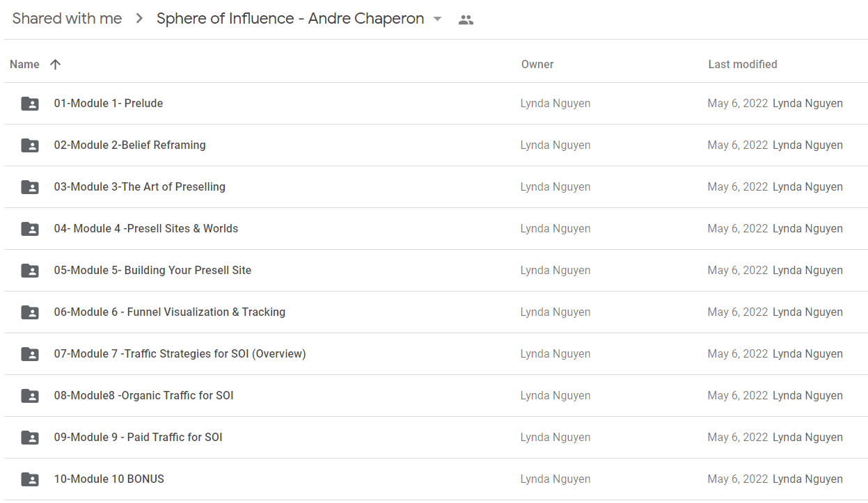Click the folder icon beside 03-Module 3-The Art of Preselling
Screen dimensions: 868x503
pos(30,187)
